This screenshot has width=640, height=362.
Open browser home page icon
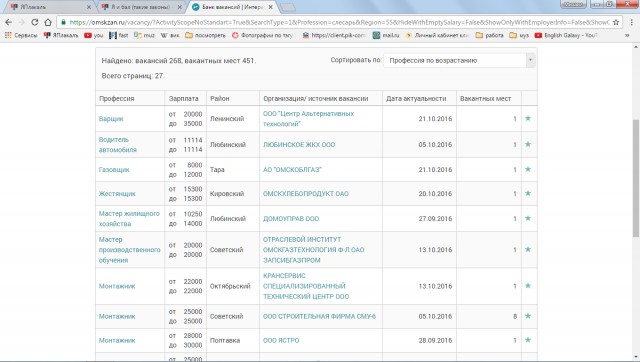click(x=48, y=22)
